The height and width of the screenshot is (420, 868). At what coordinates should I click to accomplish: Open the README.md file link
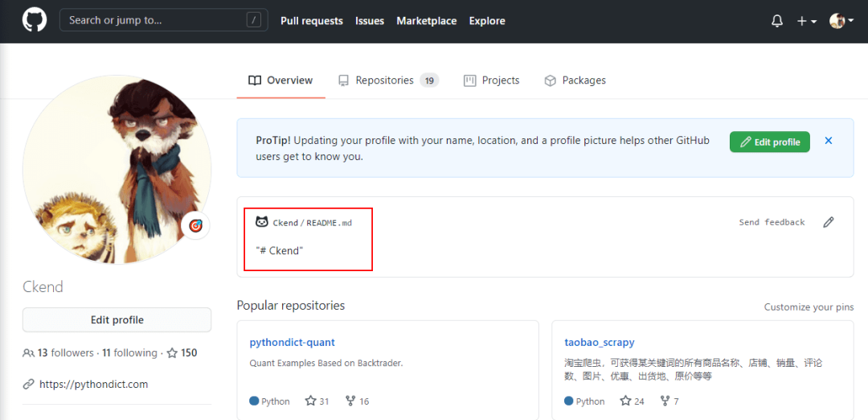point(329,223)
